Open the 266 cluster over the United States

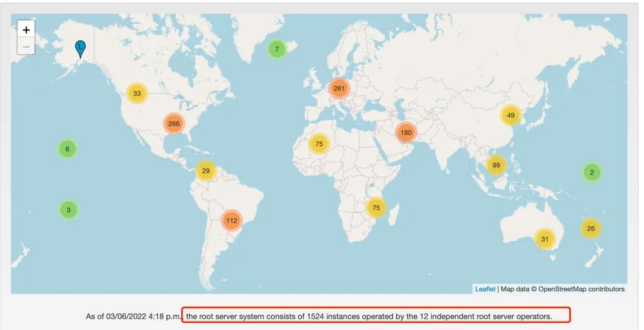pyautogui.click(x=174, y=124)
